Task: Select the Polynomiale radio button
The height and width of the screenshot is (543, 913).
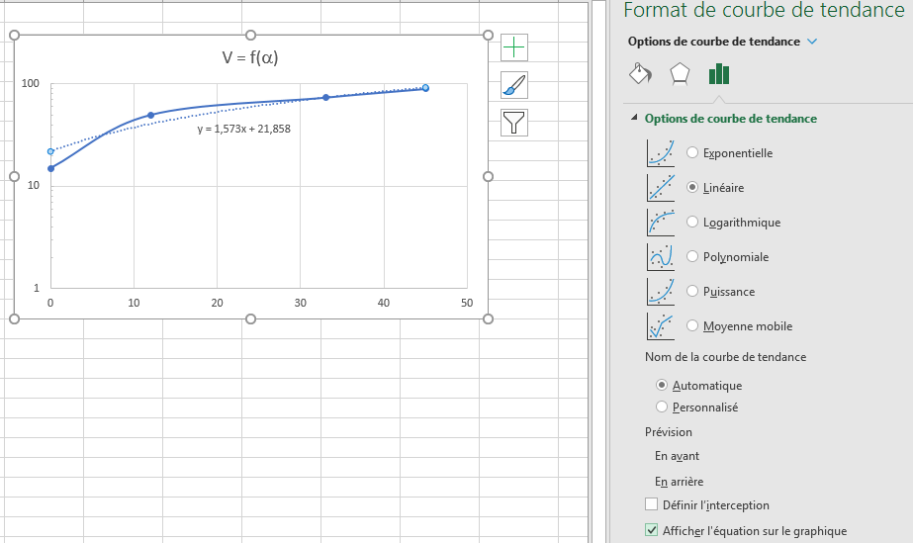Action: tap(692, 256)
